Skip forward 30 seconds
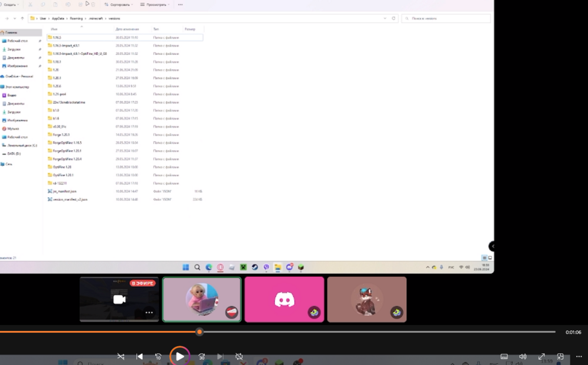 click(x=202, y=356)
